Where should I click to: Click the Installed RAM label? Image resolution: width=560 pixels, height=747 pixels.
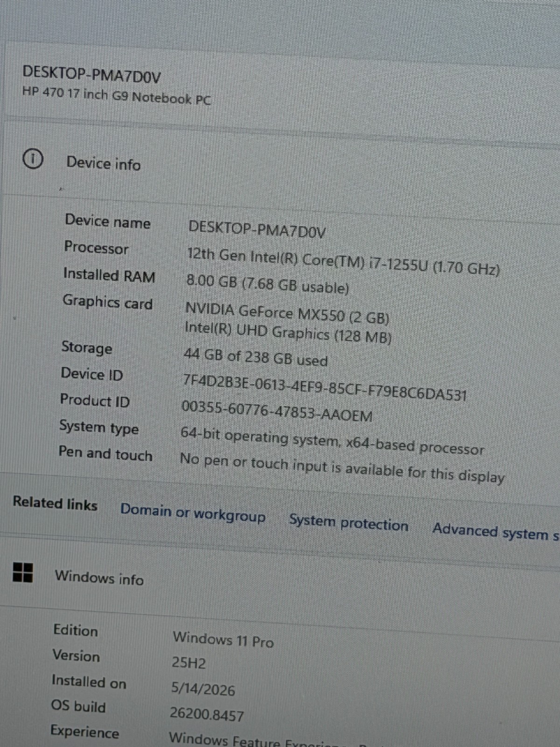coord(109,275)
